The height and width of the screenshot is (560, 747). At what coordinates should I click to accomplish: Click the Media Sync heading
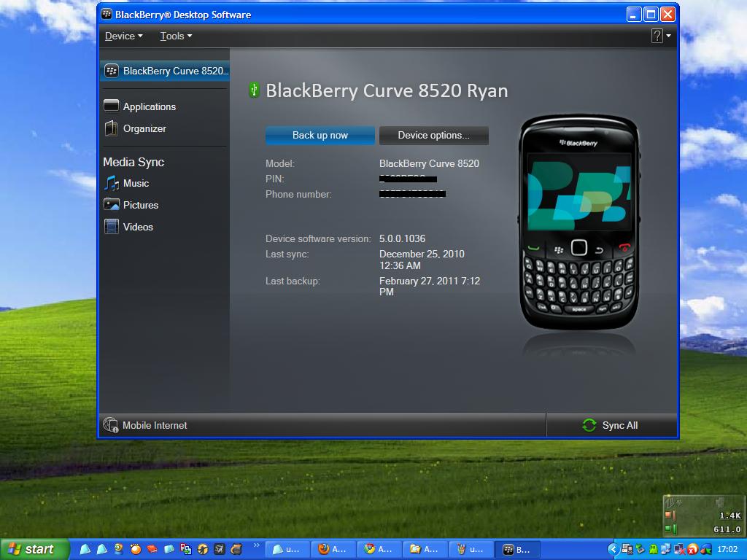(x=133, y=162)
